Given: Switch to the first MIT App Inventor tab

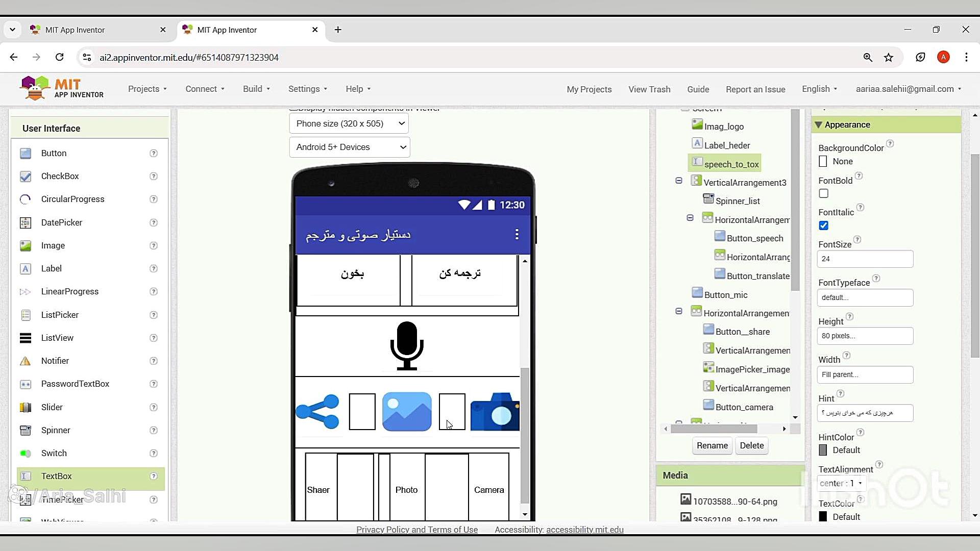Looking at the screenshot, I should click(x=98, y=30).
